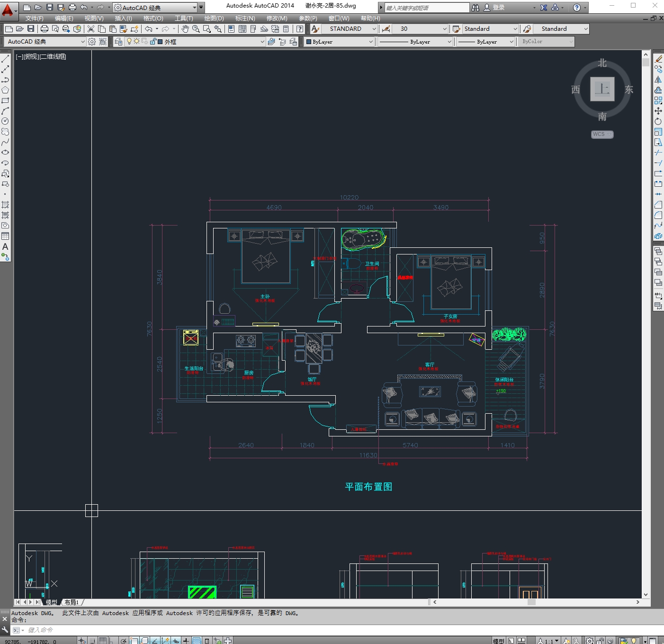Click the [俯视] viewport view control

(x=31, y=57)
